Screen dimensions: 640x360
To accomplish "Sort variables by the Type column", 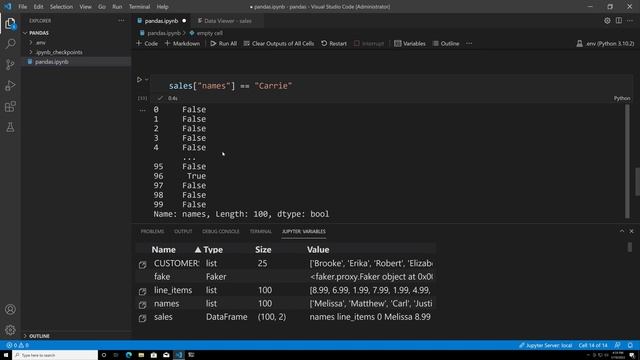I will pyautogui.click(x=213, y=249).
